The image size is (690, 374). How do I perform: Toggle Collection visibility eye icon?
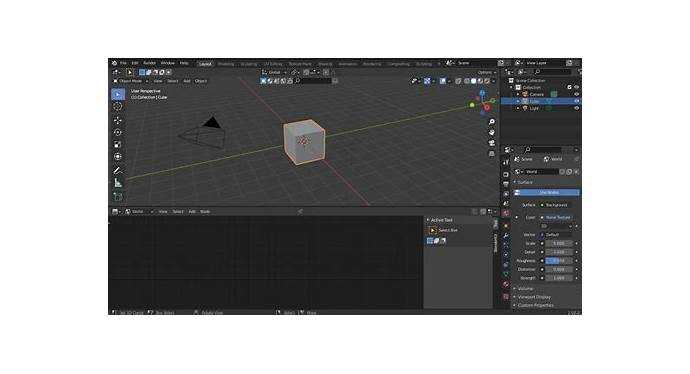[576, 88]
